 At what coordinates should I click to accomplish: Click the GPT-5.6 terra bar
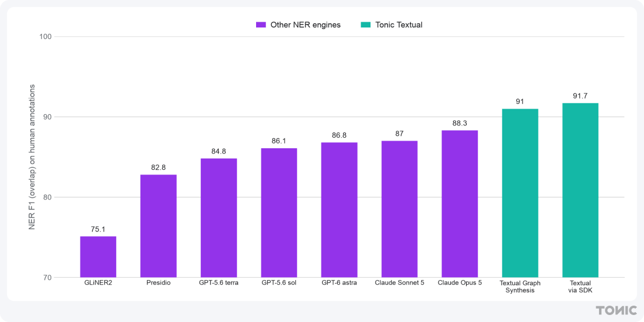[219, 218]
